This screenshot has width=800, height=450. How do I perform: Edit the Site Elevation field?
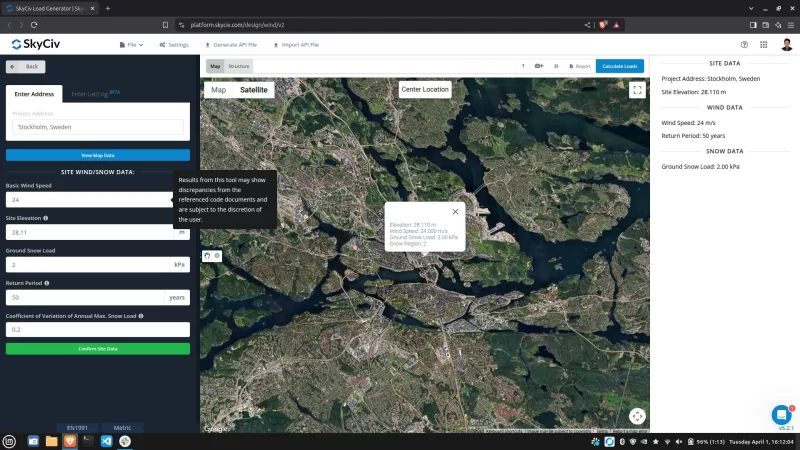point(89,232)
